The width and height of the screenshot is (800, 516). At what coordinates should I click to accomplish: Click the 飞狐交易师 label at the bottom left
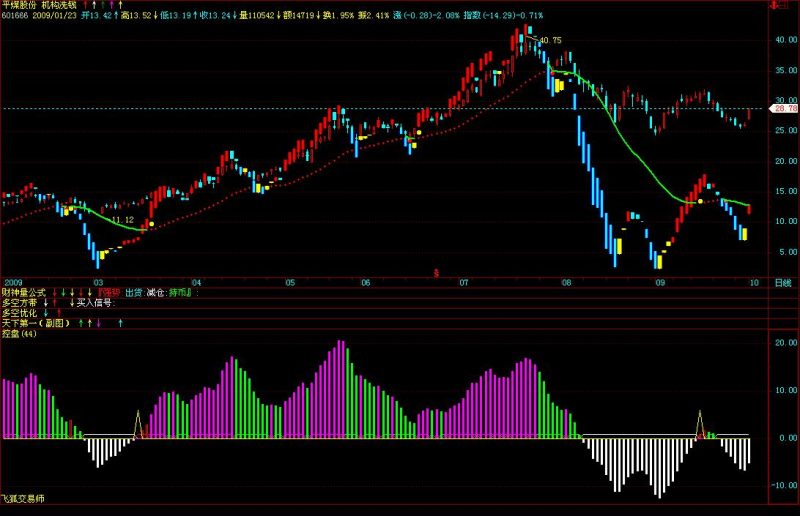click(x=23, y=499)
